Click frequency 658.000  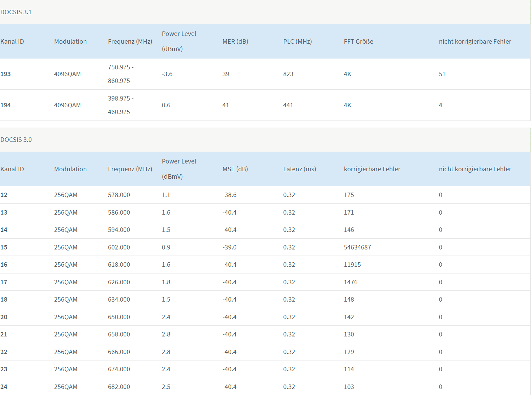click(119, 334)
